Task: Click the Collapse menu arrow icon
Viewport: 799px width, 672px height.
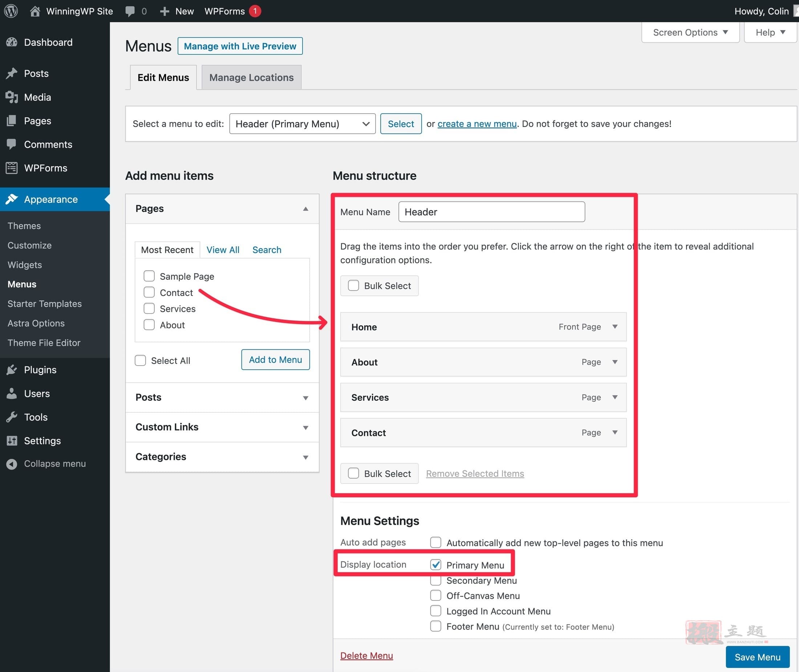Action: (12, 464)
